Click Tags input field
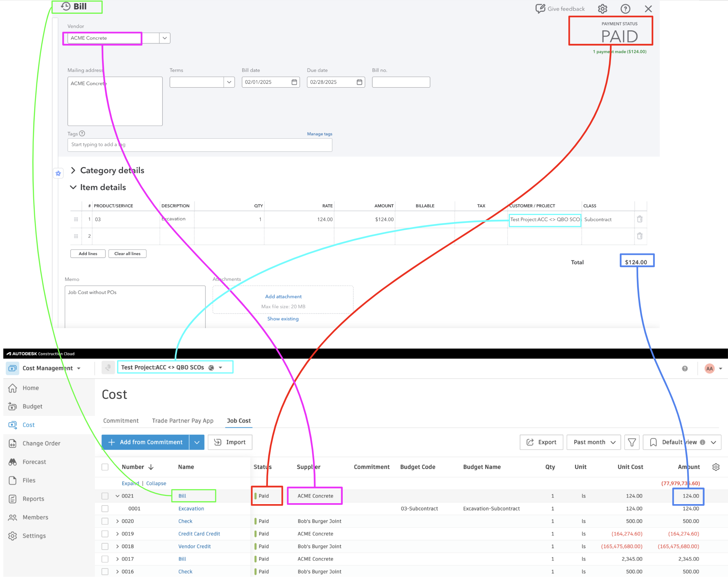The height and width of the screenshot is (578, 728). [x=200, y=145]
